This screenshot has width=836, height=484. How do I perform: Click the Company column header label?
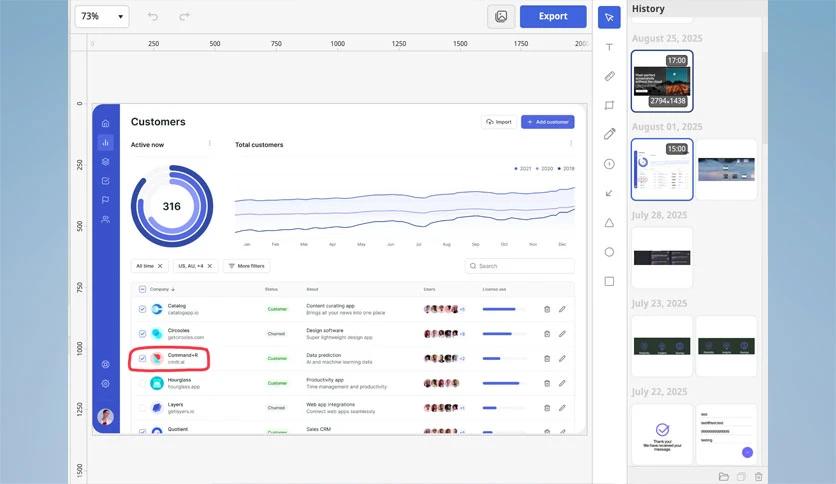tap(159, 289)
